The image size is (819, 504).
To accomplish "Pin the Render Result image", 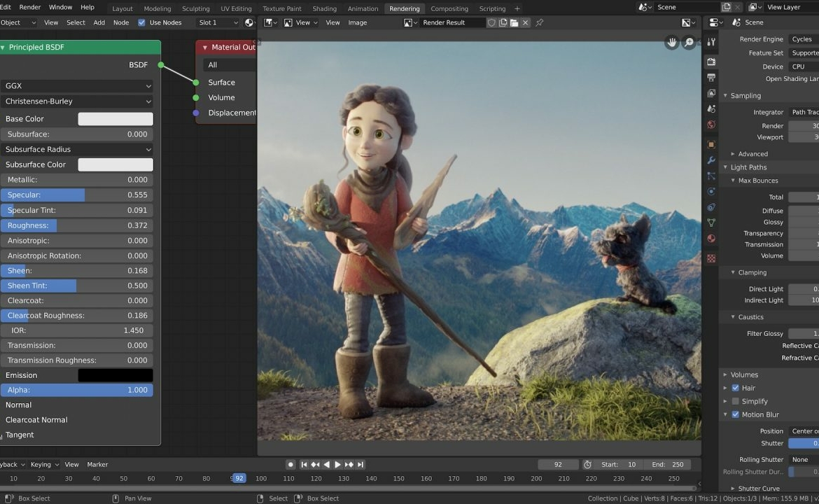I will point(540,22).
